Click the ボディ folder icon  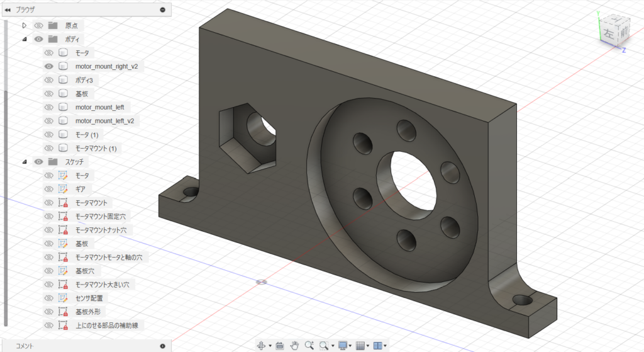(x=53, y=39)
